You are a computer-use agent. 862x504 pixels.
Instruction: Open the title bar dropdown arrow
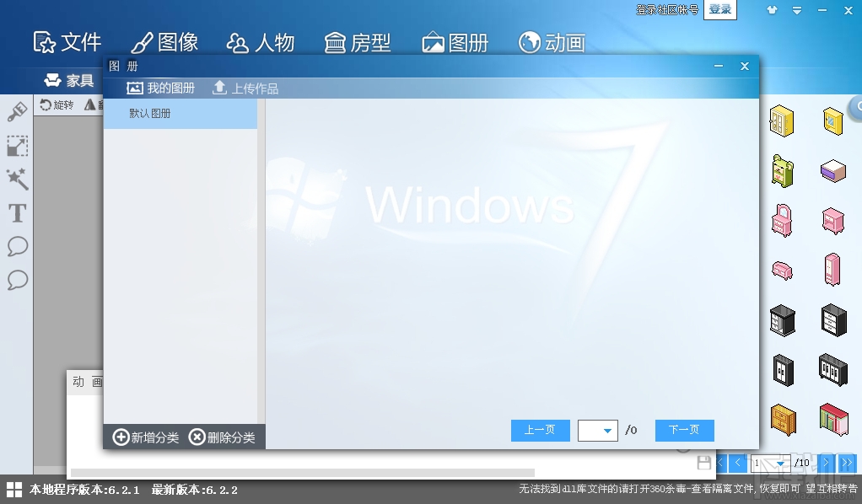pyautogui.click(x=796, y=10)
